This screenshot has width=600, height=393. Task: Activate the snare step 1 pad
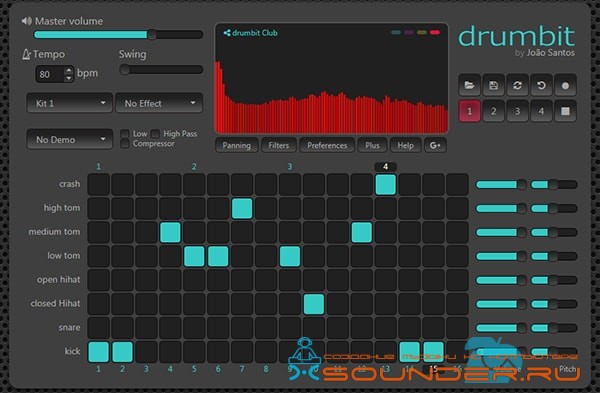click(98, 328)
